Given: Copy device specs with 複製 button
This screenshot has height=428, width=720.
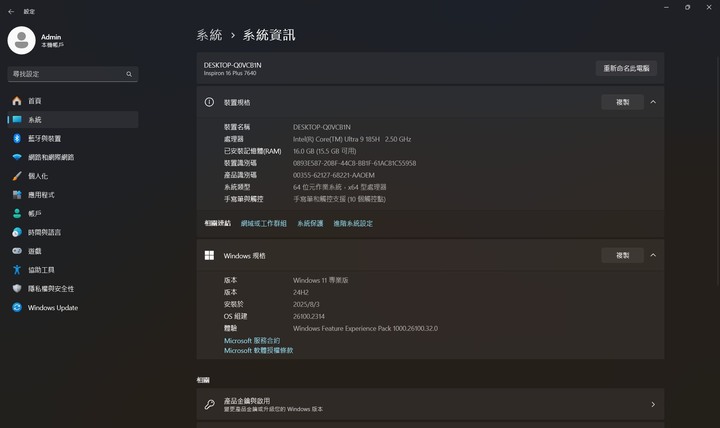Looking at the screenshot, I should pyautogui.click(x=623, y=102).
